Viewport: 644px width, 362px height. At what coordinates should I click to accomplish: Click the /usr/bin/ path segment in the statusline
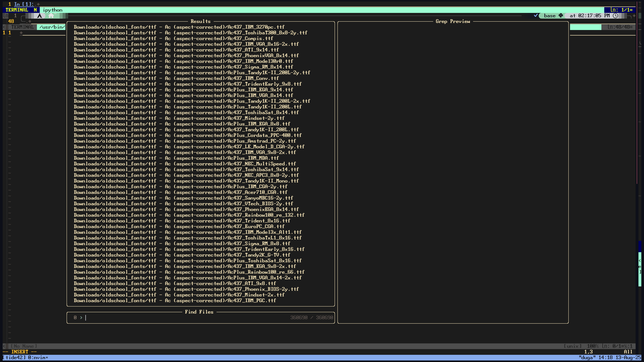pyautogui.click(x=52, y=27)
